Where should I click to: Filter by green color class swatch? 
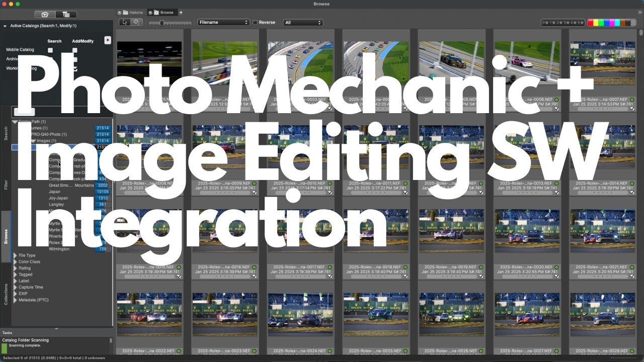coord(601,23)
